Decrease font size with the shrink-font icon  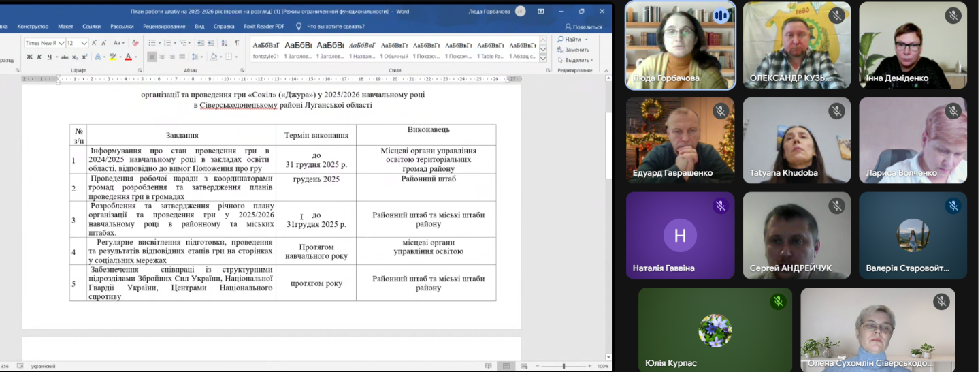(x=103, y=43)
